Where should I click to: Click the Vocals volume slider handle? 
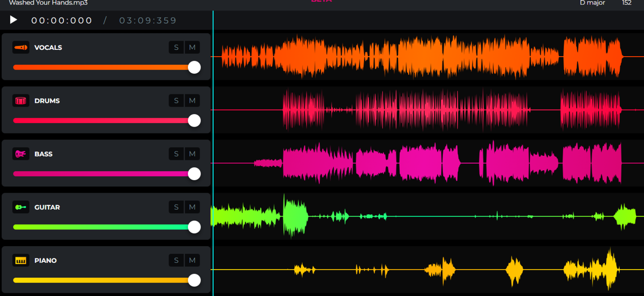pyautogui.click(x=194, y=67)
